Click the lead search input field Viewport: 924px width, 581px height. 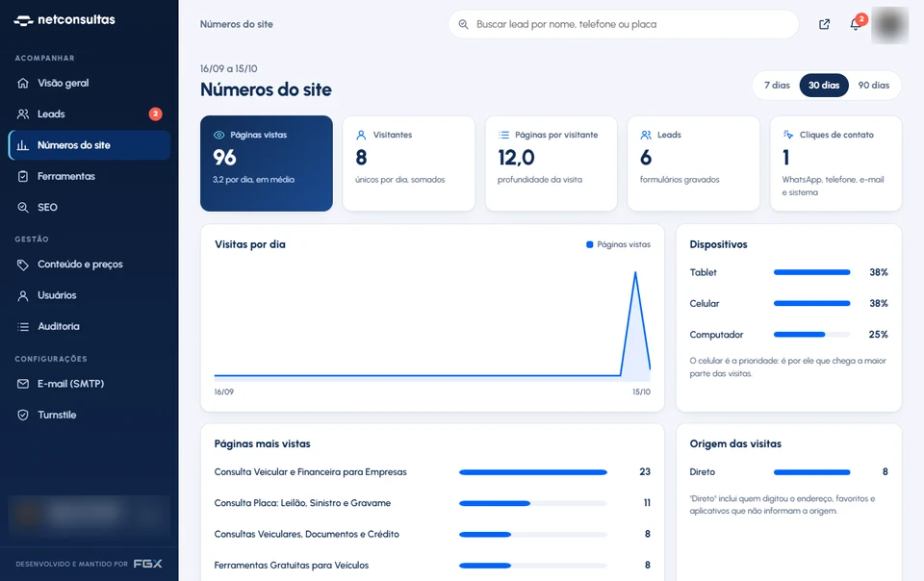pos(624,24)
